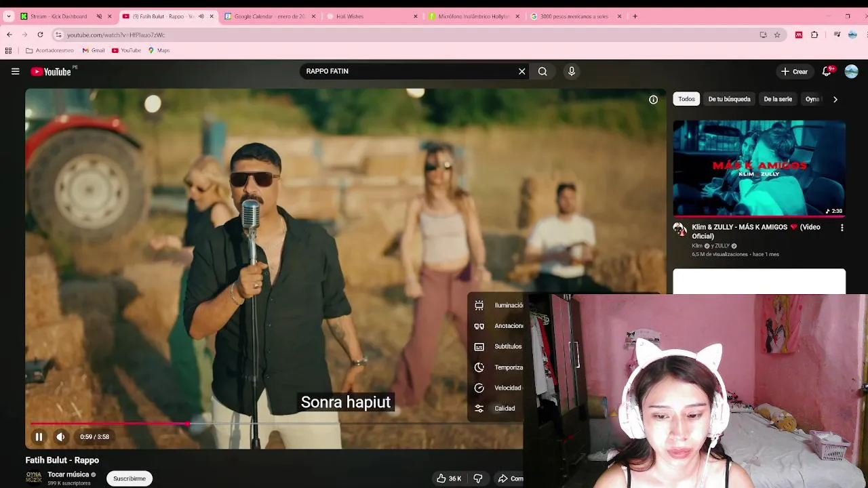Viewport: 868px width, 488px height.
Task: Click the youtube.com address bar URL
Action: 116,35
